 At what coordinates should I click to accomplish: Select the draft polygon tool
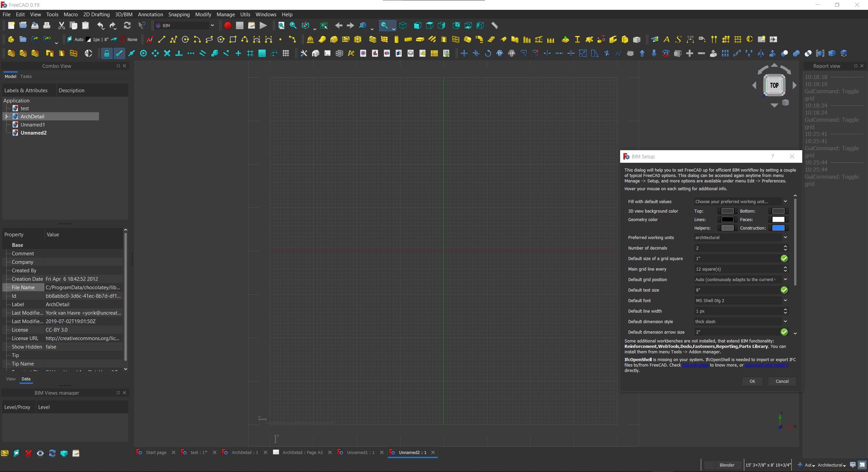(221, 39)
